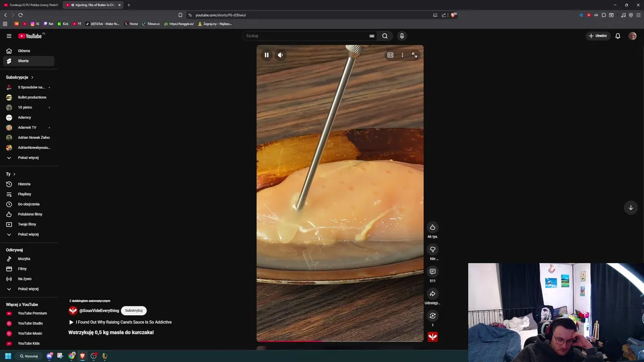Share the Short via Udostępnij
This screenshot has width=644, height=362.
click(433, 294)
